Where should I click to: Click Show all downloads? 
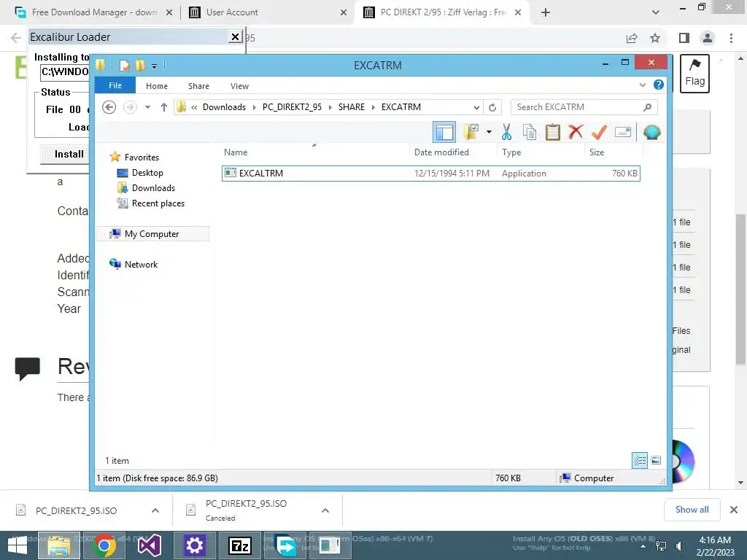[692, 510]
